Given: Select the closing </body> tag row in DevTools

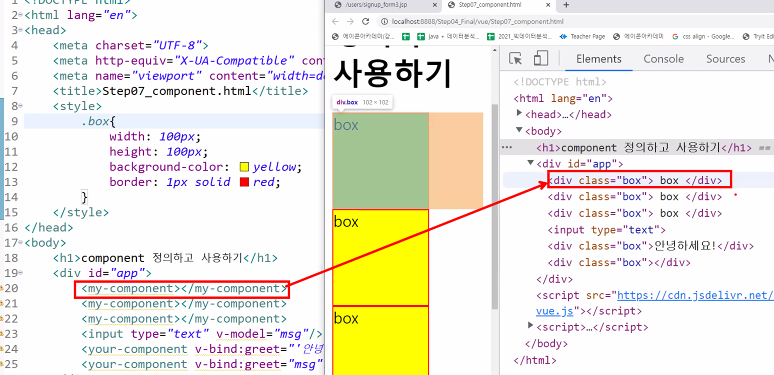Looking at the screenshot, I should click(546, 343).
